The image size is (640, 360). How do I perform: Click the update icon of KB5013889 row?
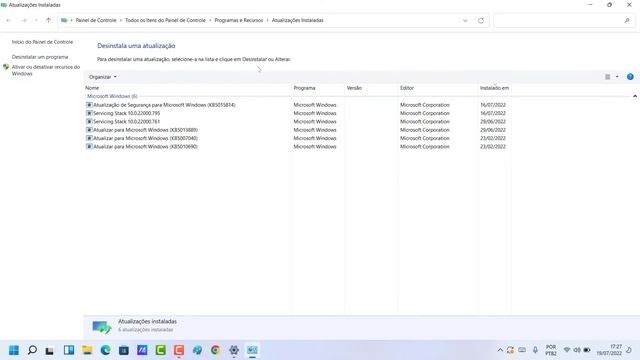click(x=89, y=130)
